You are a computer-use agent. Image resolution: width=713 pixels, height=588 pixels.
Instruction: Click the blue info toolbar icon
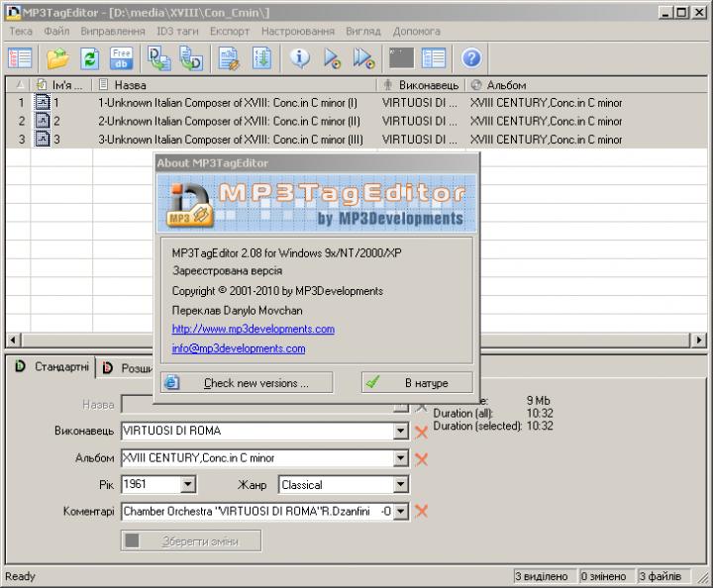click(x=299, y=58)
